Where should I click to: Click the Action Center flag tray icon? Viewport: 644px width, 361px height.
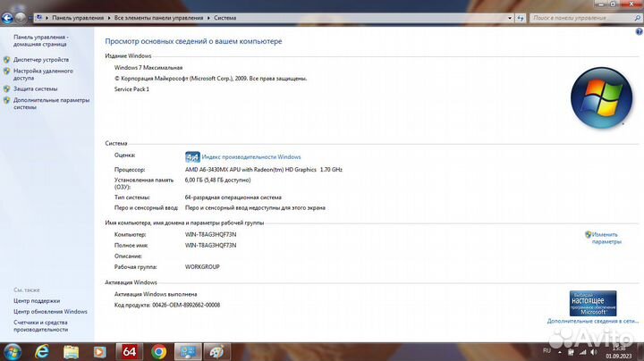pos(571,352)
